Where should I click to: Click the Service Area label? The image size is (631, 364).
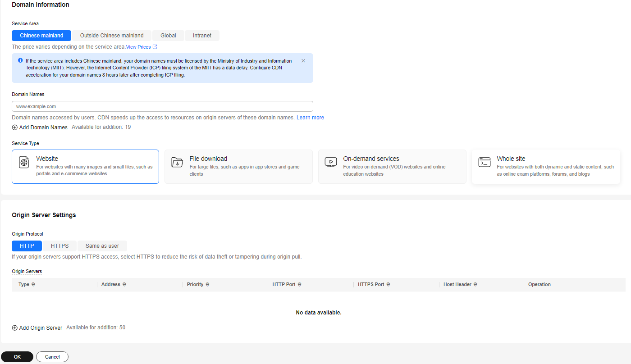click(25, 23)
